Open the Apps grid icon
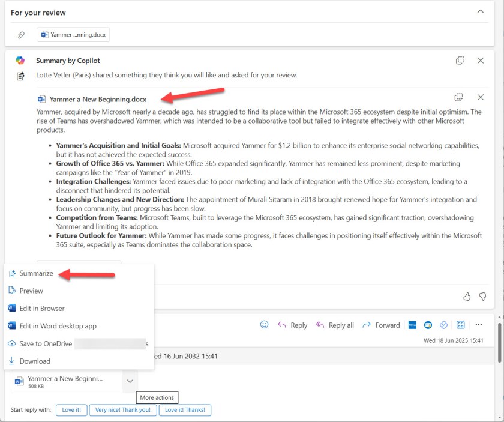Image resolution: width=504 pixels, height=422 pixels. coord(461,325)
